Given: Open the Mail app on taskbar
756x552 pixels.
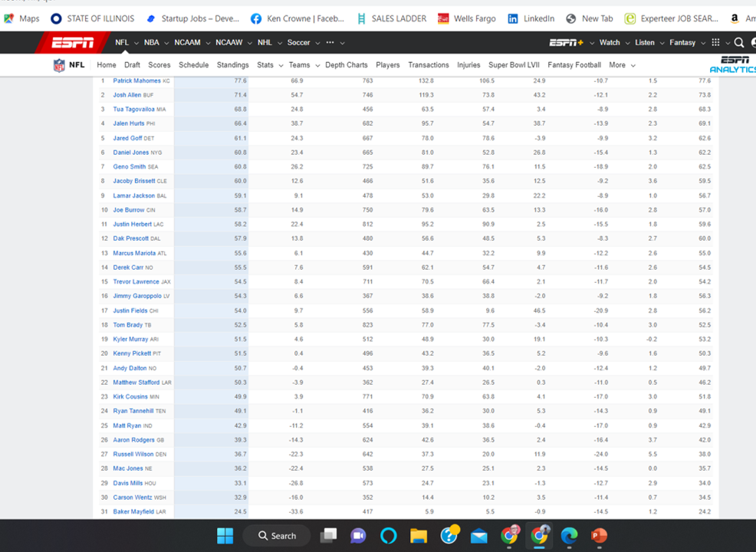Looking at the screenshot, I should coord(478,536).
